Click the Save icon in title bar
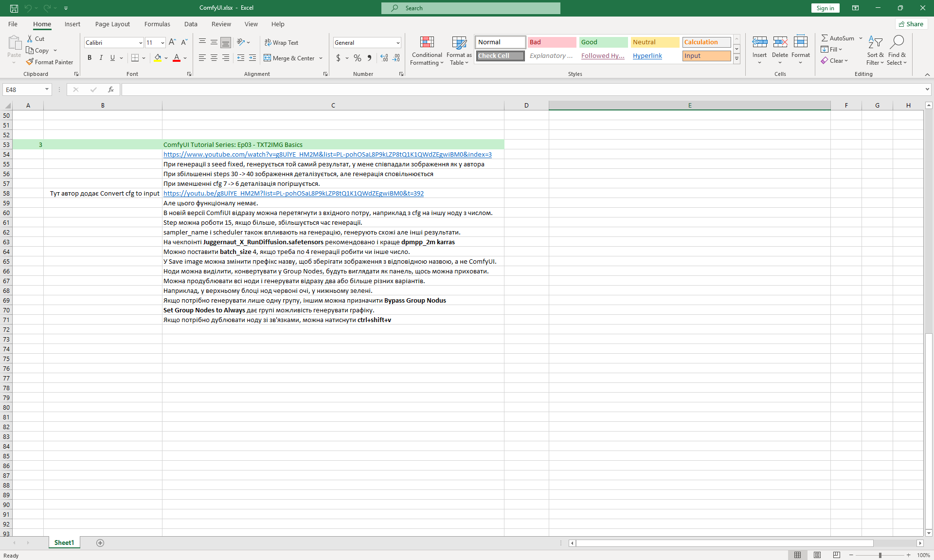The width and height of the screenshot is (934, 560). click(14, 8)
